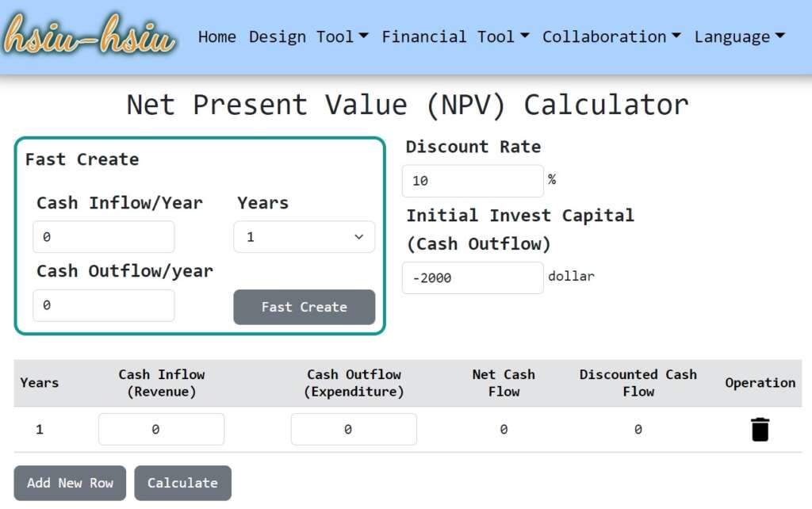Open the Years select box
The image size is (812, 509).
304,237
